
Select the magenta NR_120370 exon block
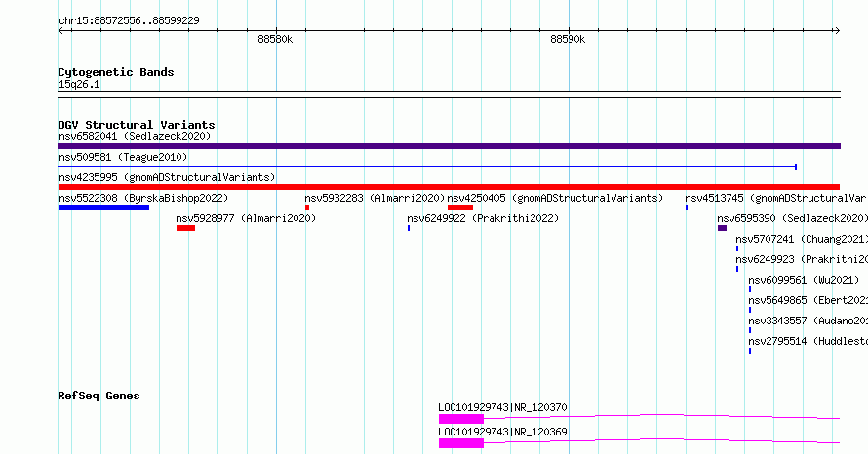coord(461,419)
